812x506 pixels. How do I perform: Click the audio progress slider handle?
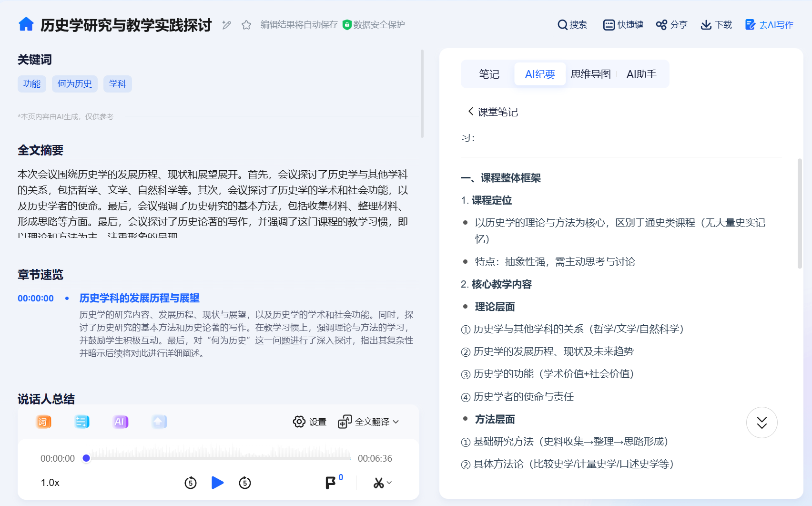coord(86,458)
